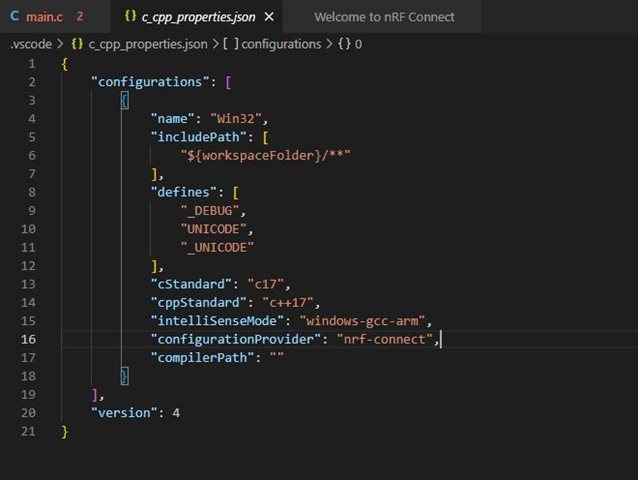Click the "defines" key
The width and height of the screenshot is (638, 480).
tap(183, 192)
